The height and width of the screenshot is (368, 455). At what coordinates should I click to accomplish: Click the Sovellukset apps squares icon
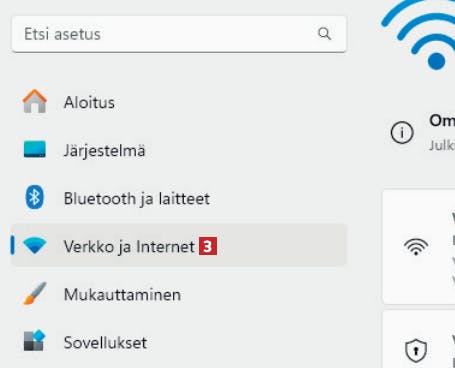pyautogui.click(x=35, y=341)
